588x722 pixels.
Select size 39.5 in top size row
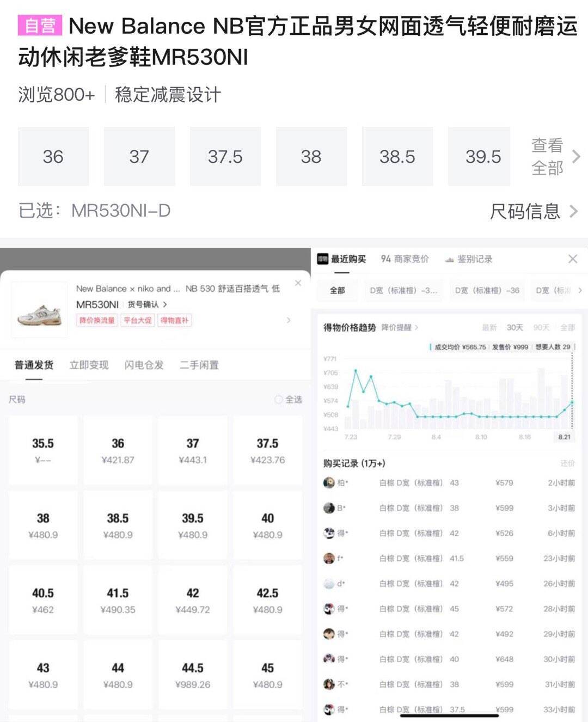pos(479,157)
